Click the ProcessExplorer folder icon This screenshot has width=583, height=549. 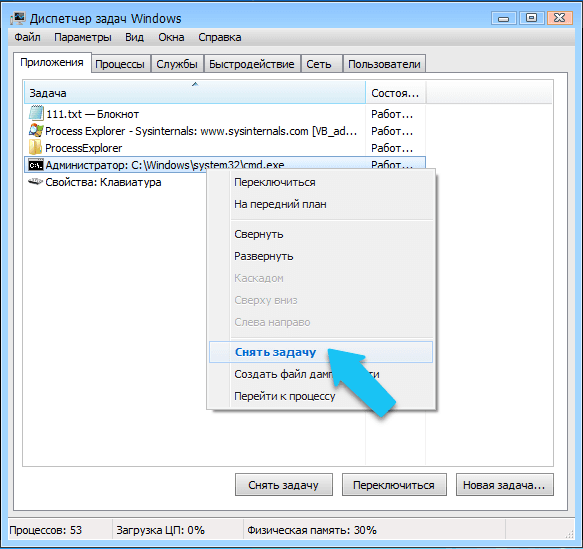click(36, 148)
